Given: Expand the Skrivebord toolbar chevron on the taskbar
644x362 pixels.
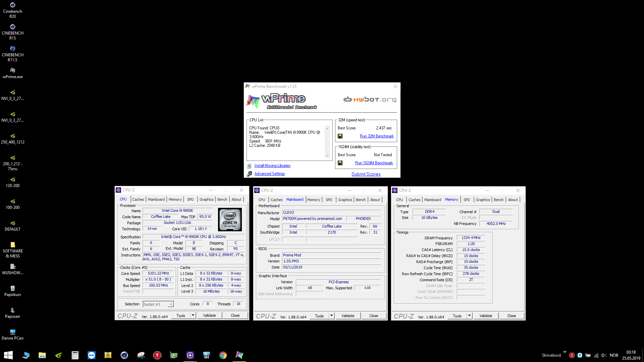Looking at the screenshot, I should point(565,352).
